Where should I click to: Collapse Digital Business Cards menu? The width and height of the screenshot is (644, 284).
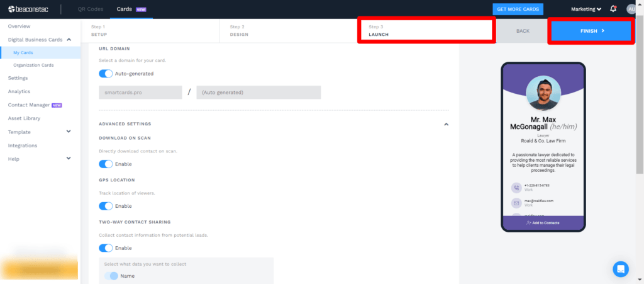click(x=69, y=40)
